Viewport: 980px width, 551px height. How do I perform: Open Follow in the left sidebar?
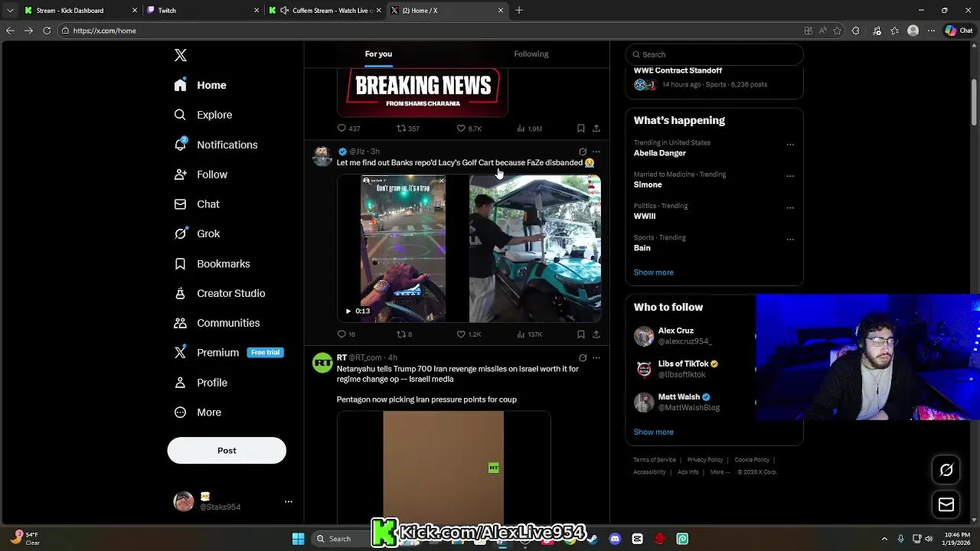tap(201, 174)
